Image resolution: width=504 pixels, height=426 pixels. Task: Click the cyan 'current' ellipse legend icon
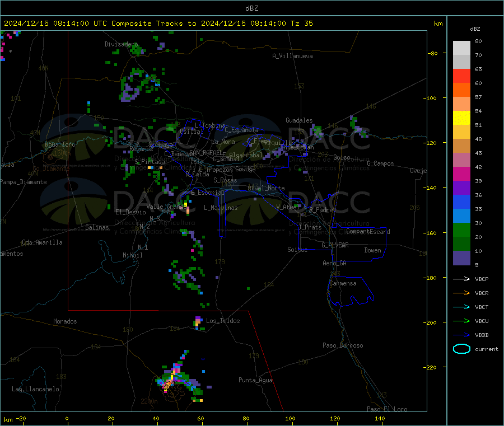point(461,349)
